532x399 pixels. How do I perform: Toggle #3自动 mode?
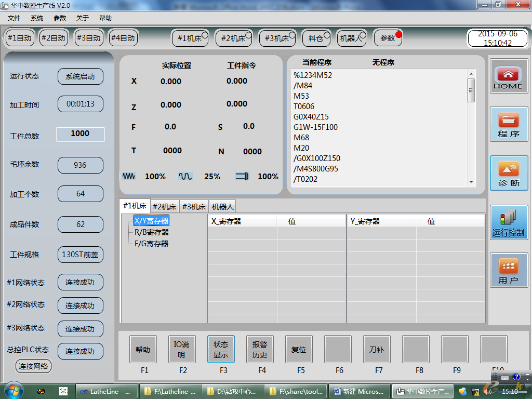point(89,37)
